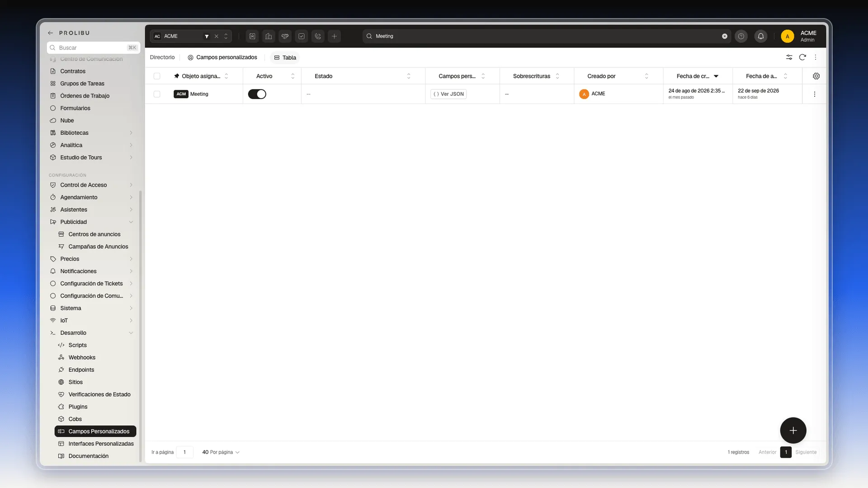Tick the select-all header checkbox
The width and height of the screenshot is (868, 488).
point(157,76)
